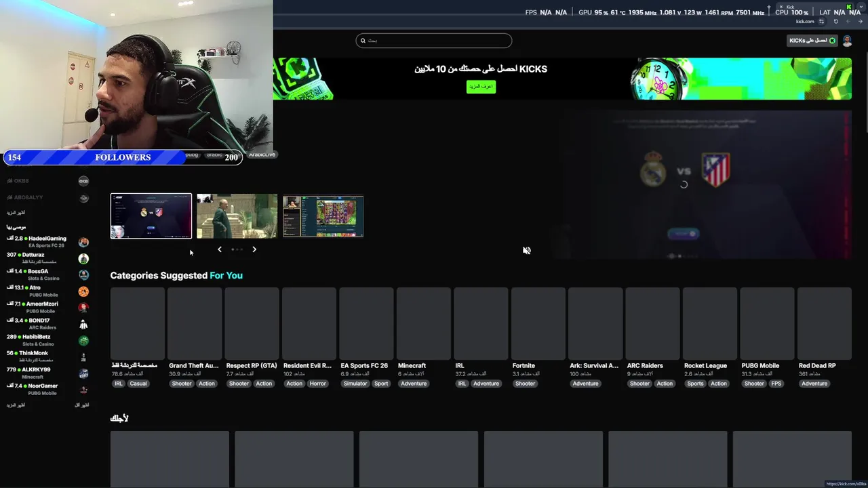Open OKB8 followed channel avatar
The width and height of the screenshot is (868, 488).
83,181
